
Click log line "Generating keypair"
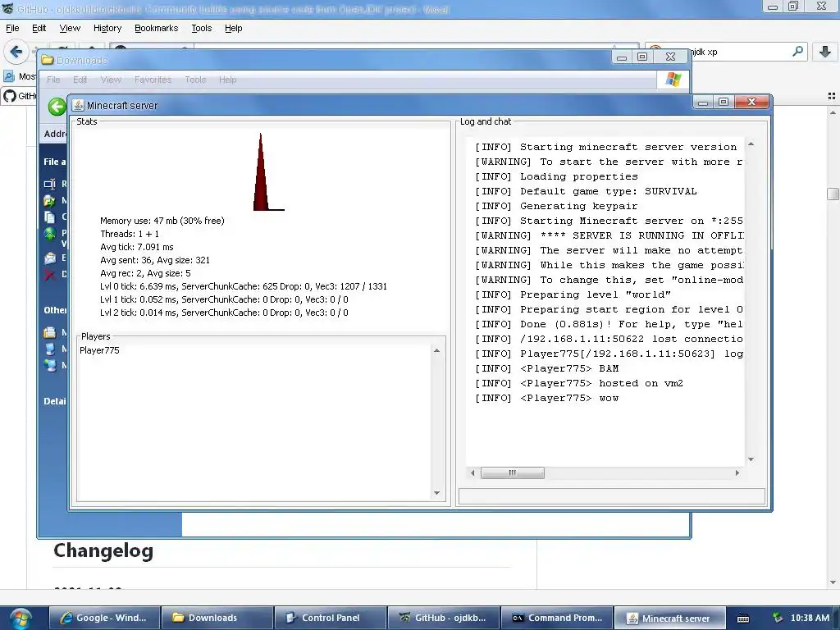pos(556,206)
